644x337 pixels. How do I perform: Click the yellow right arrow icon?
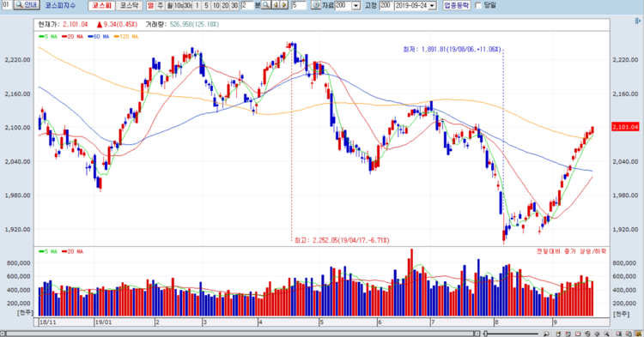click(284, 5)
